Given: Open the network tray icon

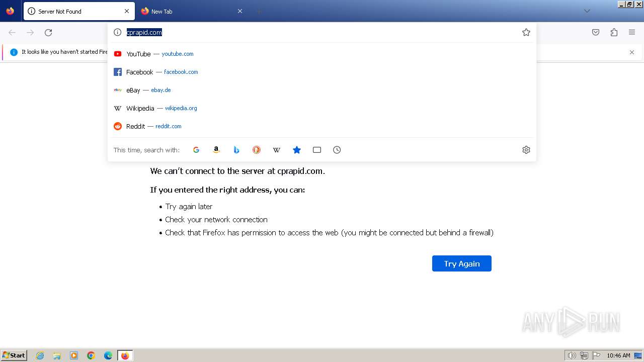Looking at the screenshot, I should pyautogui.click(x=584, y=355).
